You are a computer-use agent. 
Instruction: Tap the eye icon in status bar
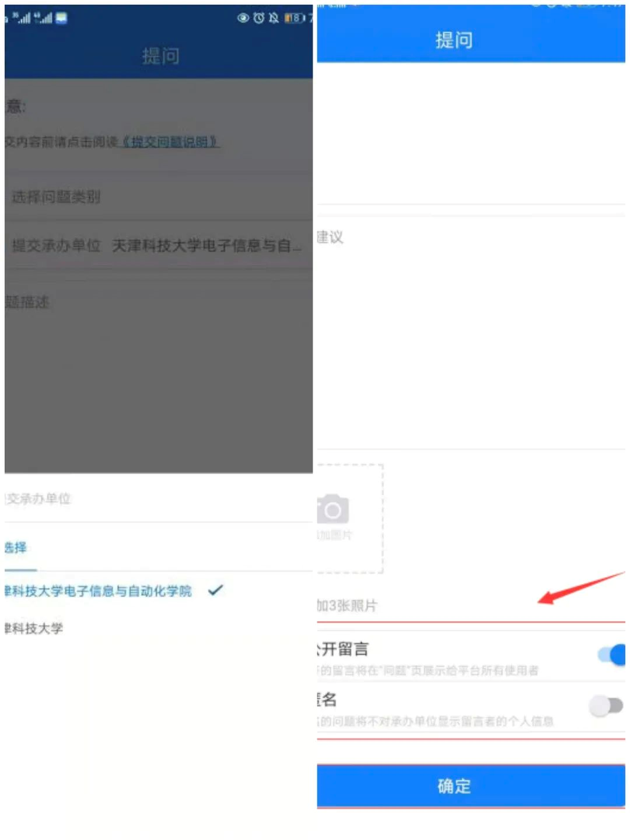243,18
